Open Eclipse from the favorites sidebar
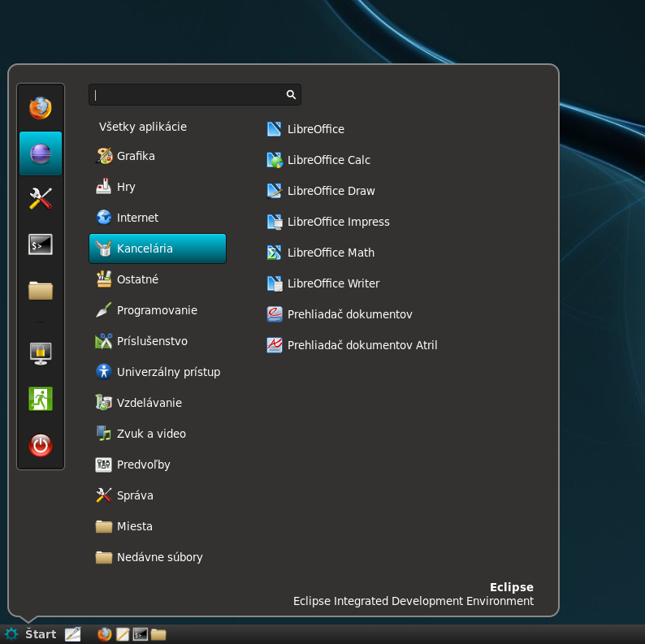The width and height of the screenshot is (645, 644). [x=41, y=153]
